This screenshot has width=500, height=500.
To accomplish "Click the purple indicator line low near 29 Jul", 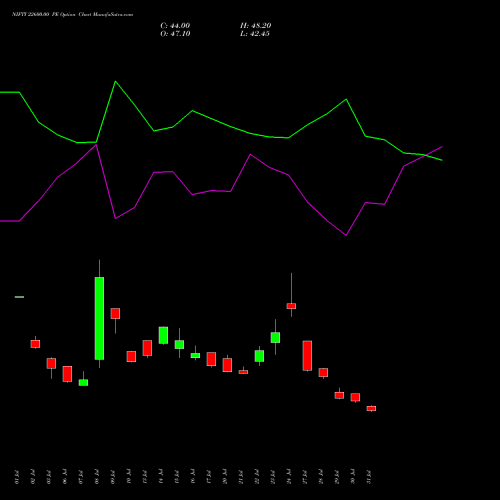I will point(346,235).
